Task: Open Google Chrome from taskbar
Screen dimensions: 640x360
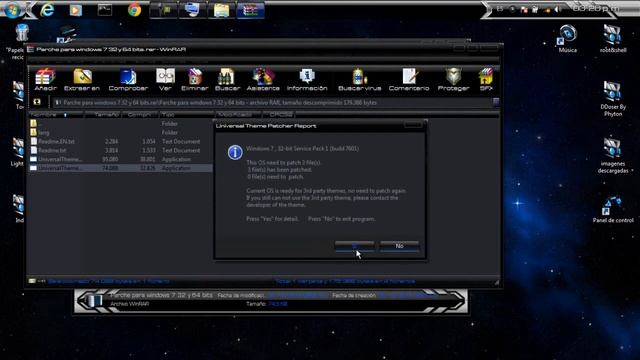Action: click(134, 10)
